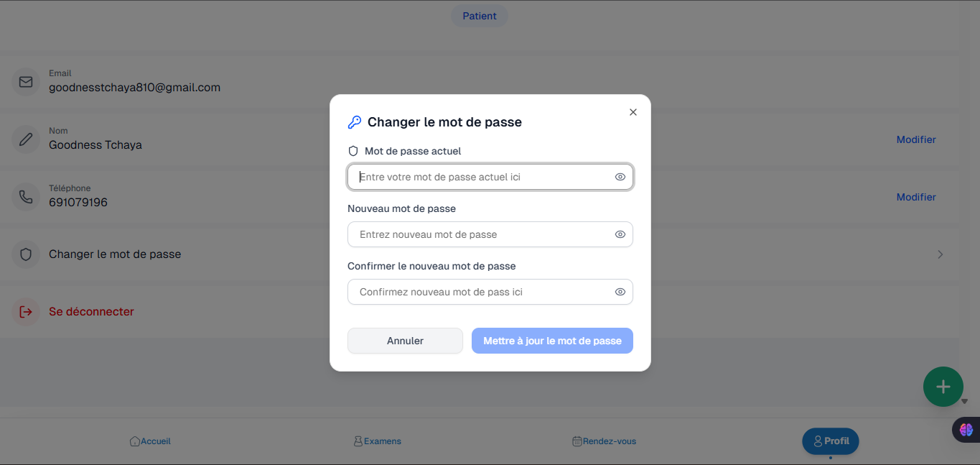Click the envelope icon beside Email

(26, 82)
